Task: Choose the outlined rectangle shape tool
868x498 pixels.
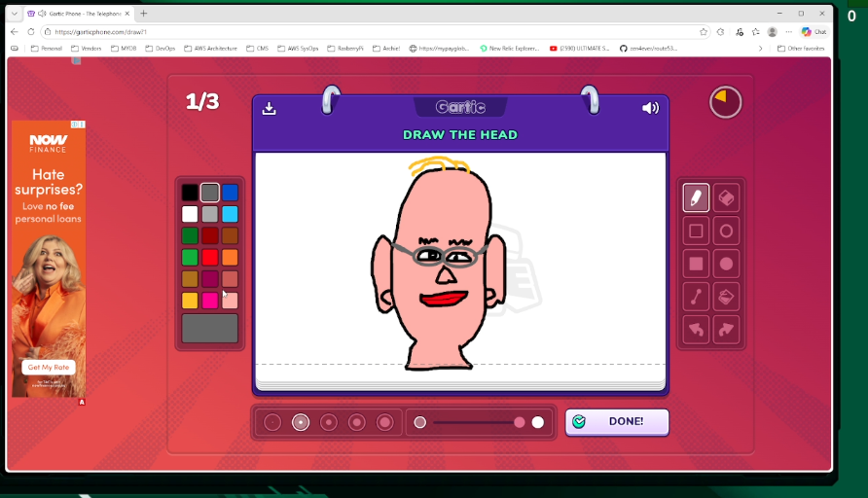Action: pyautogui.click(x=696, y=231)
